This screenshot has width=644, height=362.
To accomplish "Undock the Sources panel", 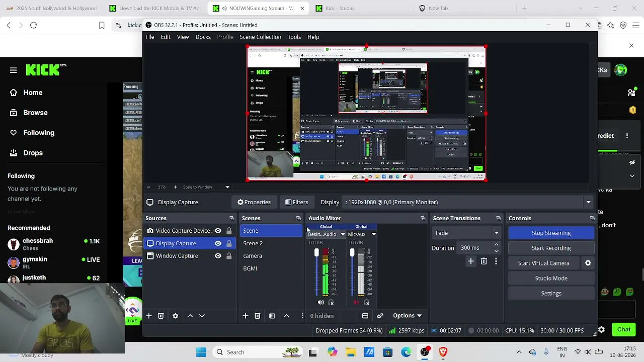I will click(x=232, y=218).
